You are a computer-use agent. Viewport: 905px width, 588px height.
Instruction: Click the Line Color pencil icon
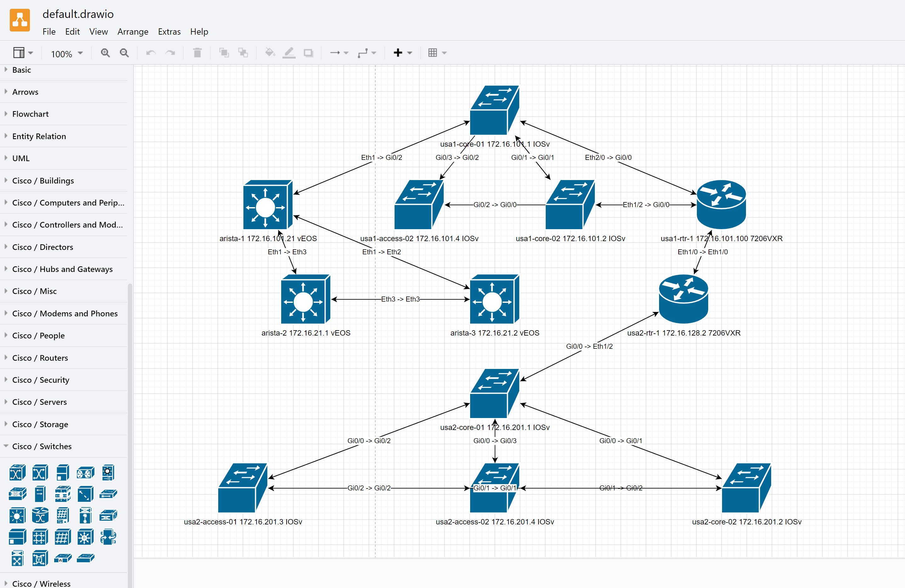289,53
